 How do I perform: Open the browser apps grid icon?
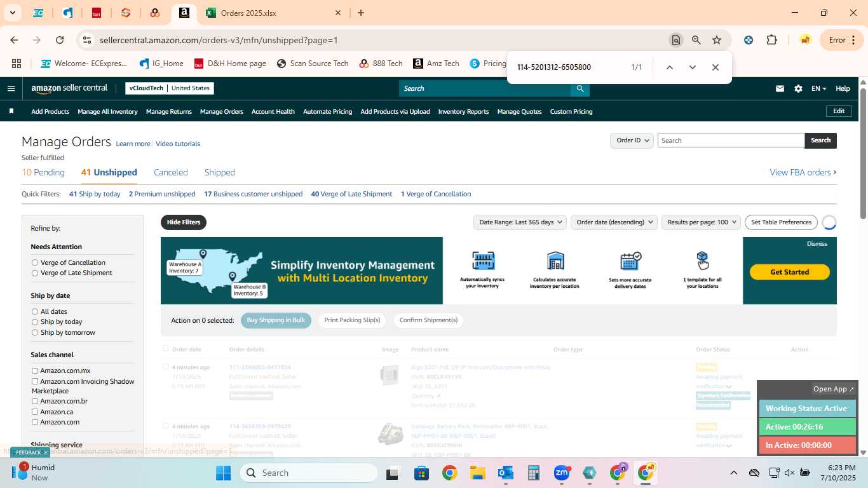tap(17, 64)
